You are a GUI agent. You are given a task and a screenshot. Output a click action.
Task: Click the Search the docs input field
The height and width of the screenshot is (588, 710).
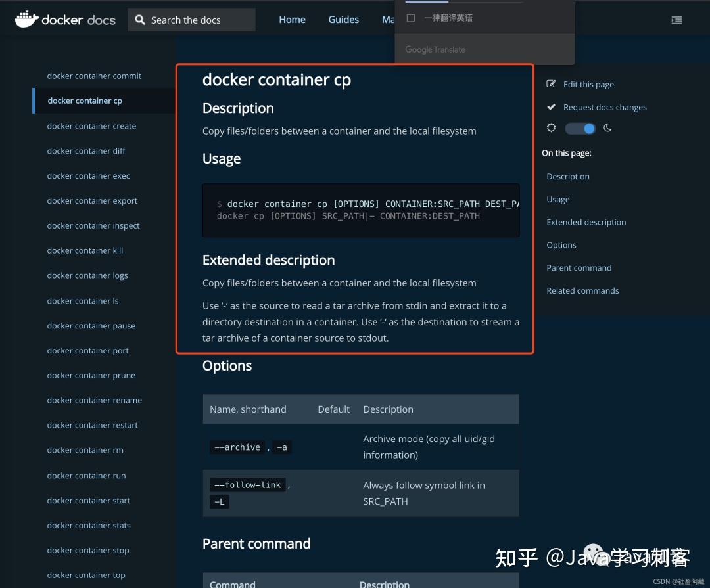[x=191, y=20]
